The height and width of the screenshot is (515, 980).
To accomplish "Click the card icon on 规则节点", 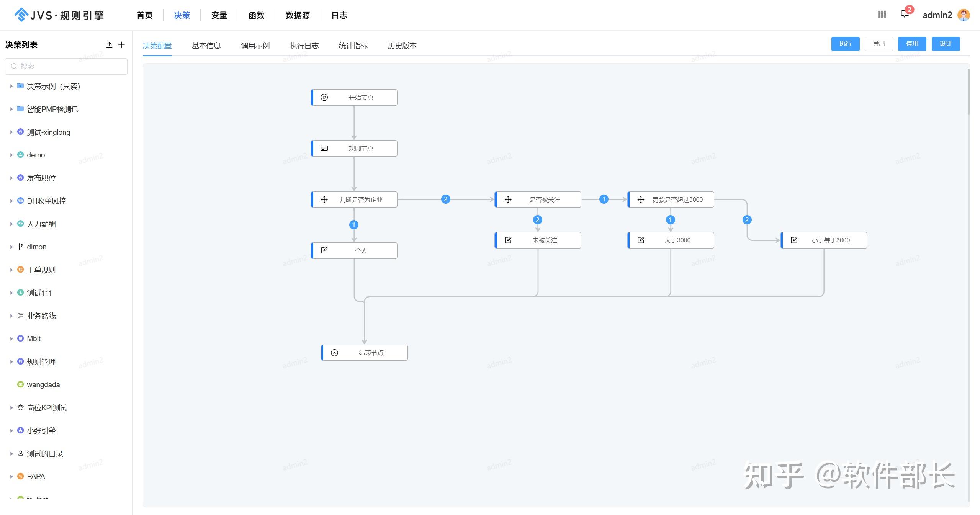I will coord(324,148).
